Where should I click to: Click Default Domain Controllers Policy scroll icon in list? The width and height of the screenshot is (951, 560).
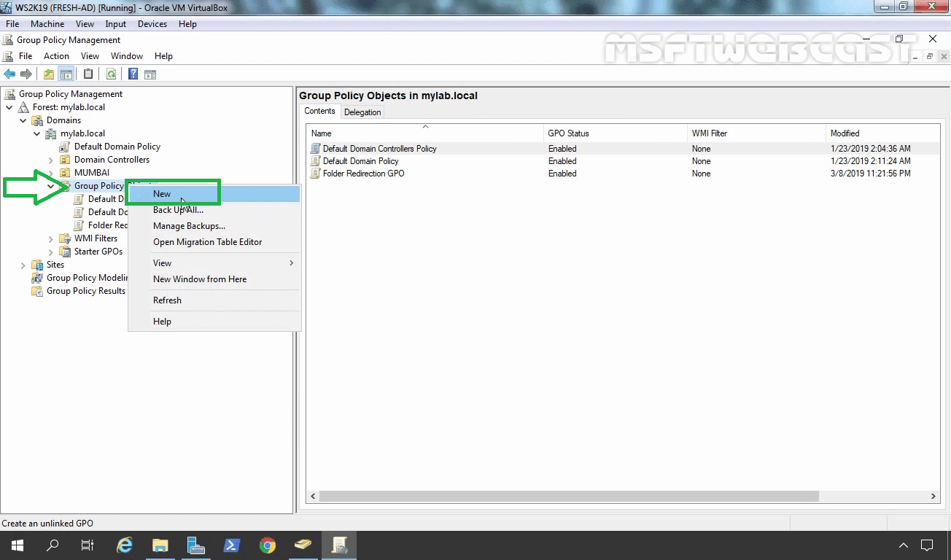click(x=316, y=149)
